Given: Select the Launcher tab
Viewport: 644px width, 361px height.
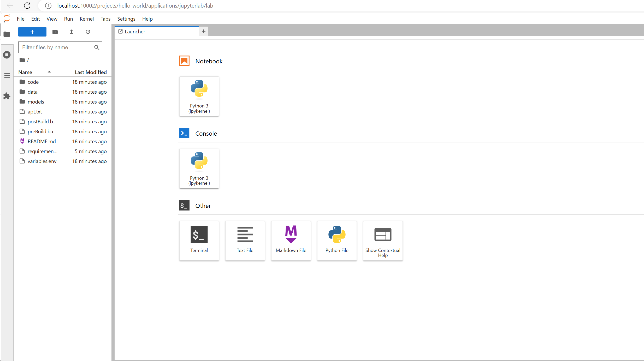Looking at the screenshot, I should (x=135, y=32).
